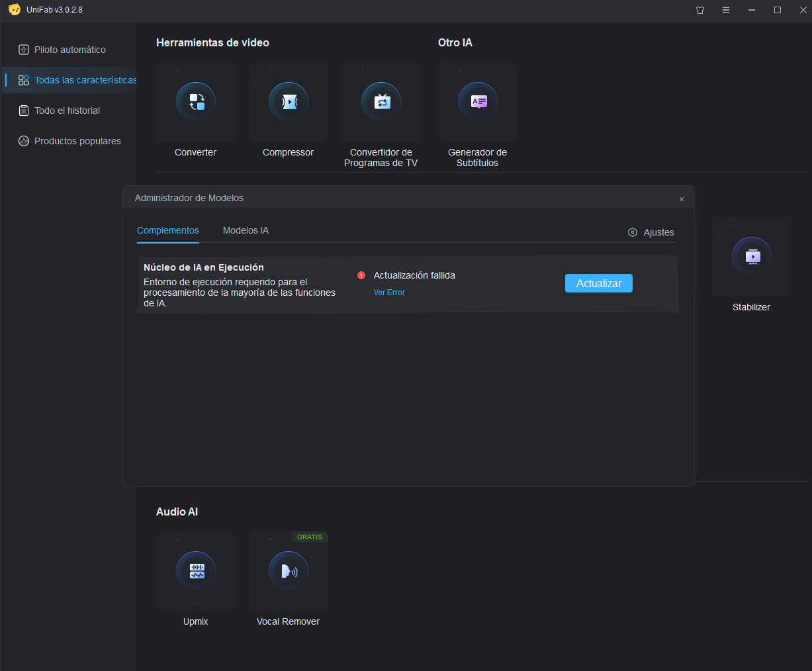
Task: Open the skin/theme shirt icon in title bar
Action: click(700, 10)
